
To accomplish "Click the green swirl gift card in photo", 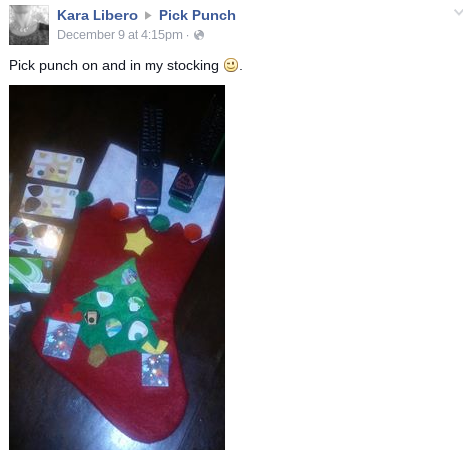I will (x=30, y=275).
